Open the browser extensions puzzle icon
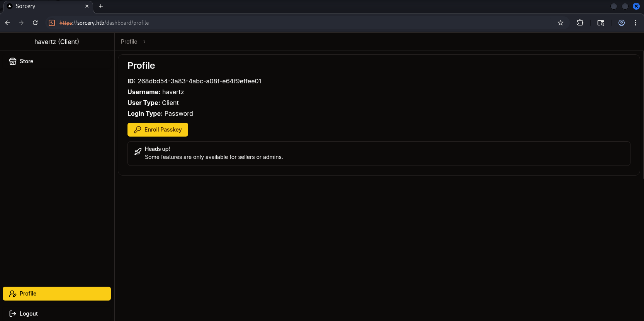The width and height of the screenshot is (644, 321). point(580,23)
